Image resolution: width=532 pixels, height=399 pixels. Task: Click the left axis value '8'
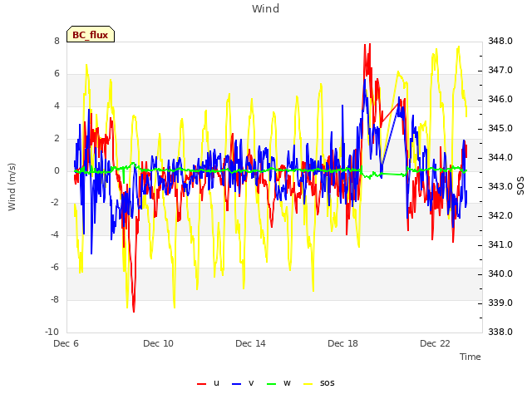click(x=57, y=42)
